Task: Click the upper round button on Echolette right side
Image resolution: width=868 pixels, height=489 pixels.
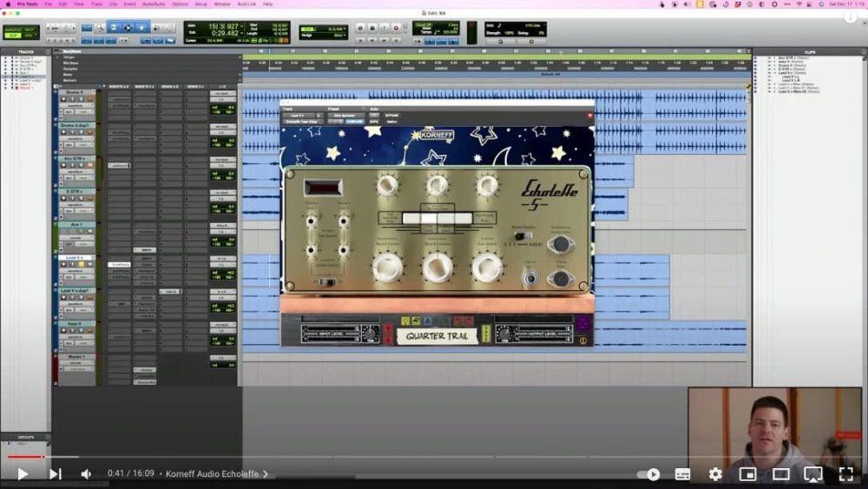Action: pos(560,244)
